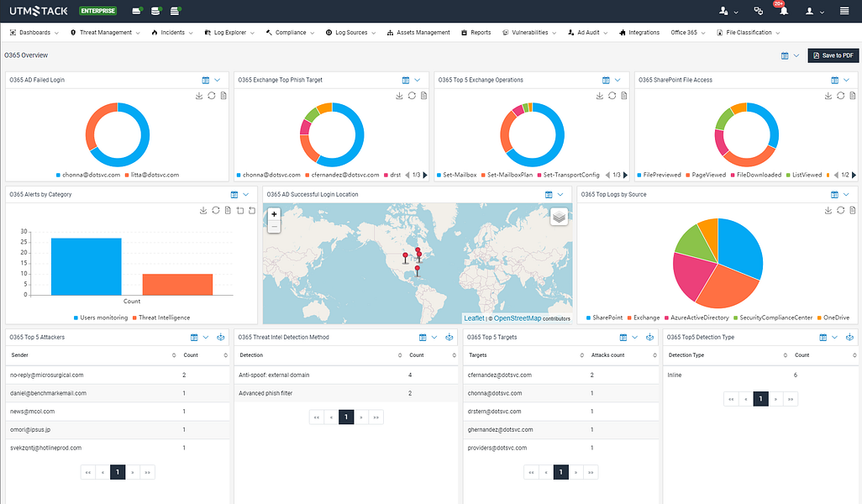
Task: Expand chevron in Top 5 Exchange Operations header
Action: point(618,81)
